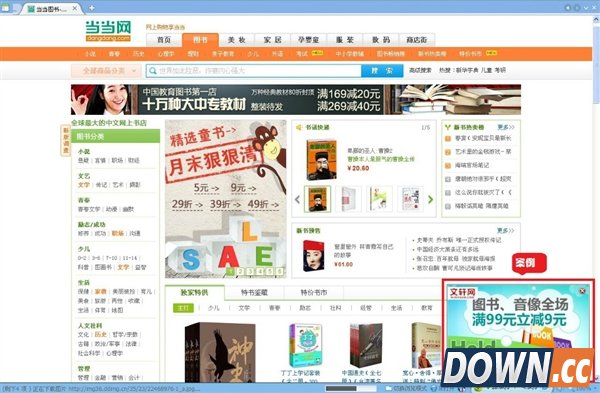This screenshot has height=393, width=600.
Task: Click 更多>> in 新书热卖榜 panel
Action: 506,127
